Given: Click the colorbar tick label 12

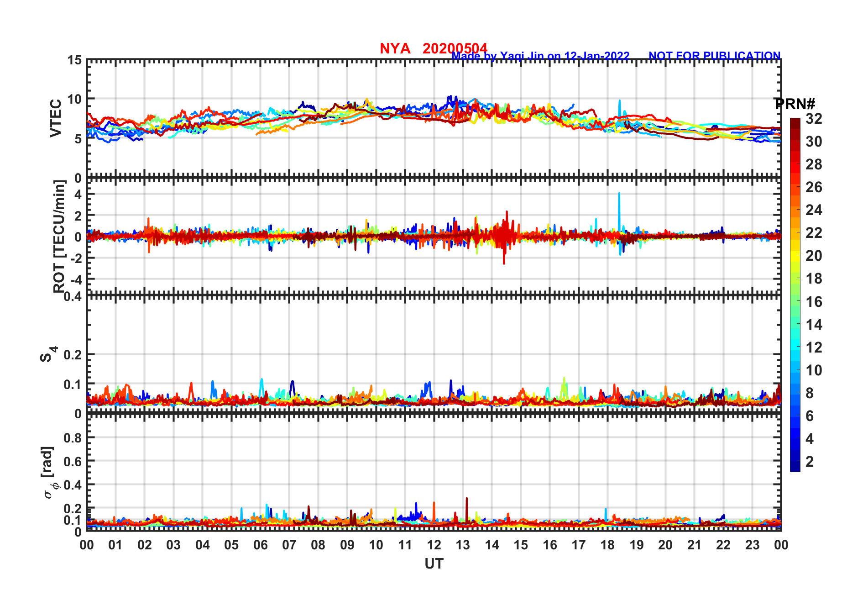Looking at the screenshot, I should (814, 347).
